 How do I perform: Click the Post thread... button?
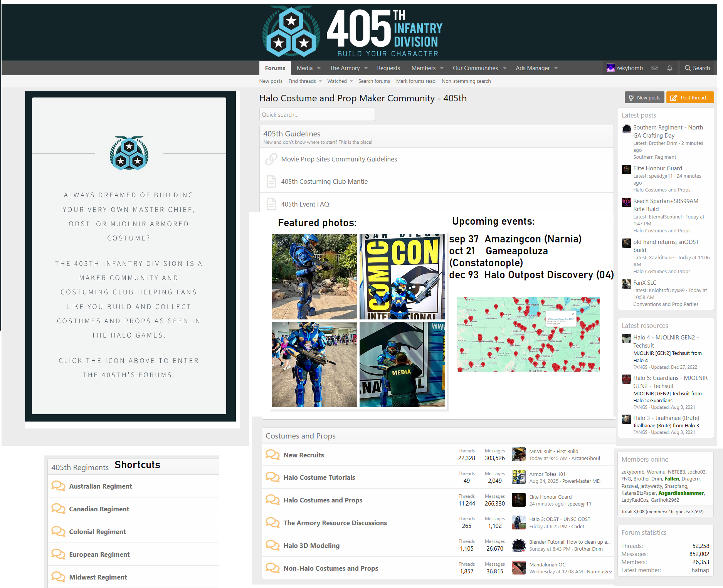pyautogui.click(x=690, y=97)
